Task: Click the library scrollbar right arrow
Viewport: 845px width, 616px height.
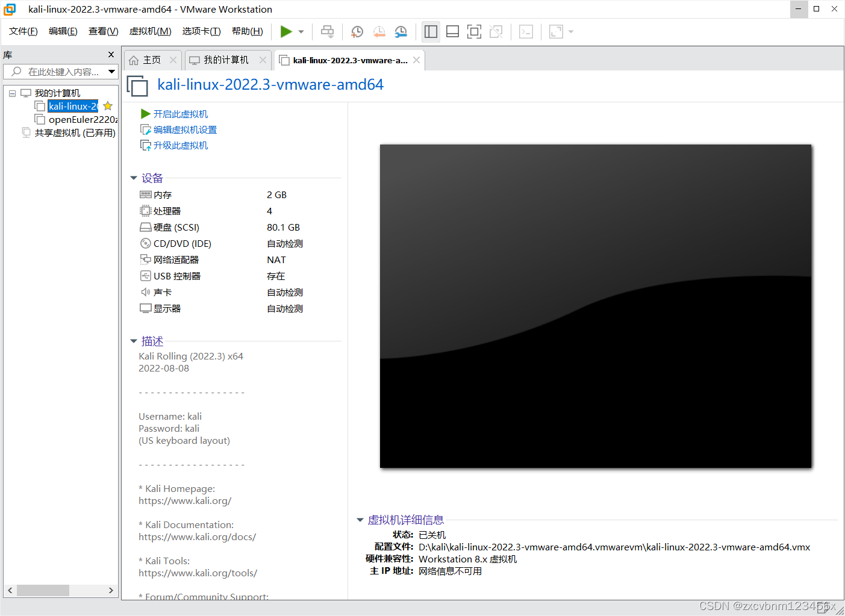Action: (111, 590)
